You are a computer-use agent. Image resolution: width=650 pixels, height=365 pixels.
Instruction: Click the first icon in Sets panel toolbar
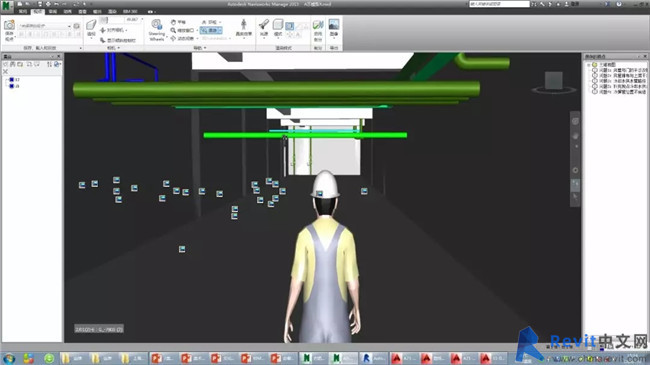(x=6, y=64)
